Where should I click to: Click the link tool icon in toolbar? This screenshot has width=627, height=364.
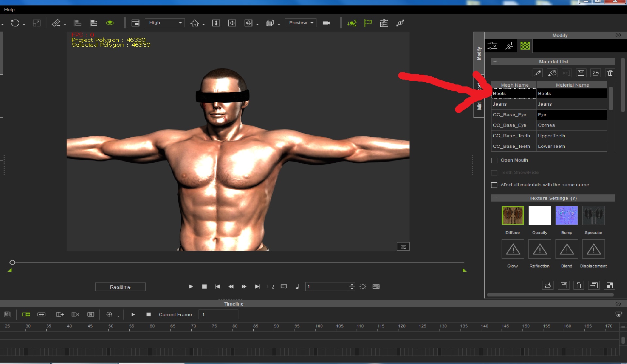56,23
